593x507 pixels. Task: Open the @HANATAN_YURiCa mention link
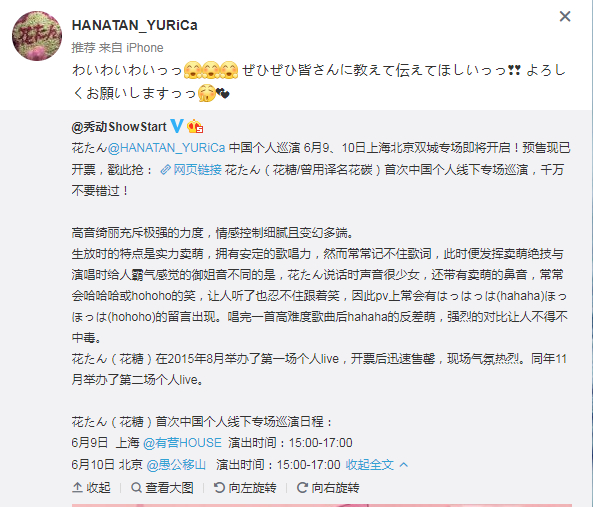[166, 148]
